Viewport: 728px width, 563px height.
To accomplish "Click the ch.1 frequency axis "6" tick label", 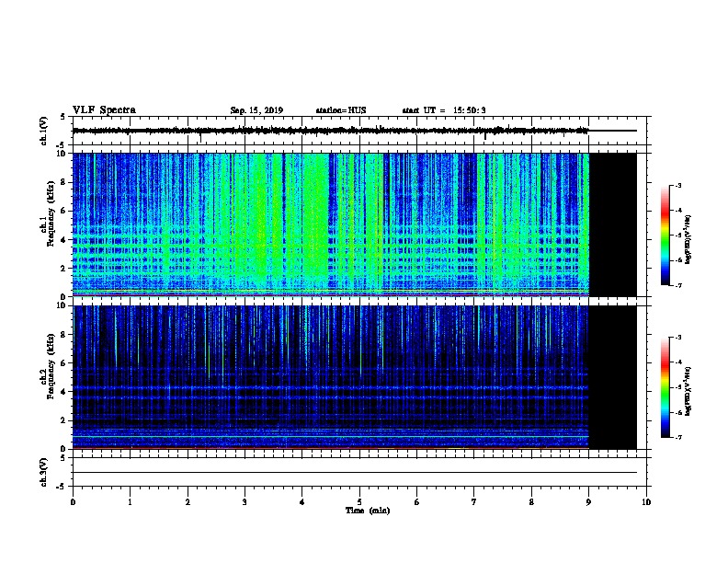I will (63, 211).
